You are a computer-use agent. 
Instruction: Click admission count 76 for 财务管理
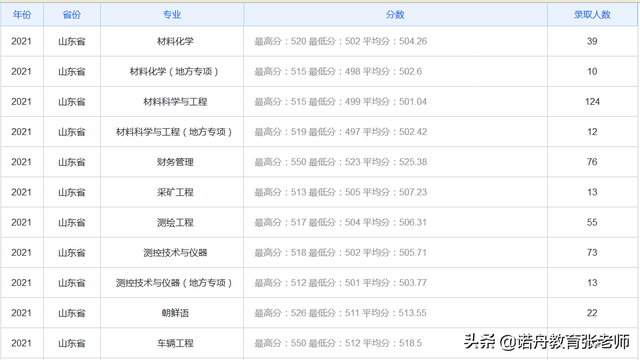pos(592,162)
